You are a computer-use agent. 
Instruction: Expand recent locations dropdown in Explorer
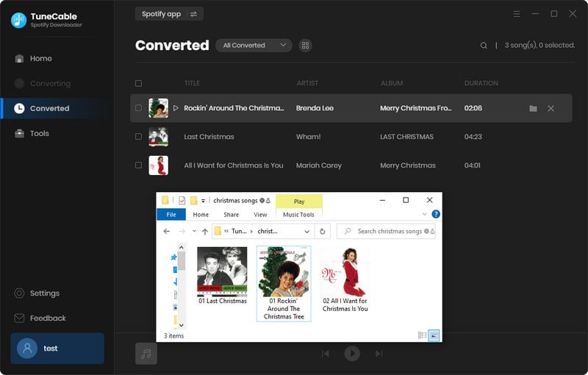click(x=194, y=232)
